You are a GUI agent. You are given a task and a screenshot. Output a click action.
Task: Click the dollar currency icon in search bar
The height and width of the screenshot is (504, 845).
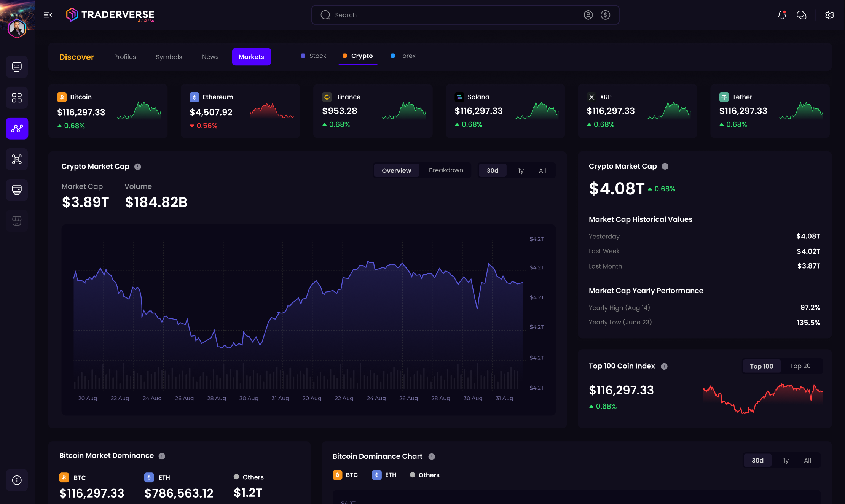[605, 15]
